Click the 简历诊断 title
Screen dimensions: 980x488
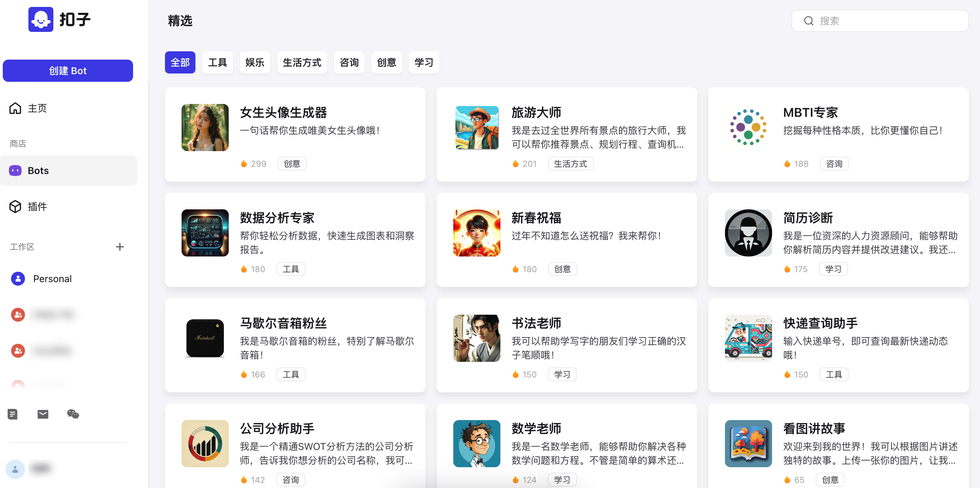(808, 218)
